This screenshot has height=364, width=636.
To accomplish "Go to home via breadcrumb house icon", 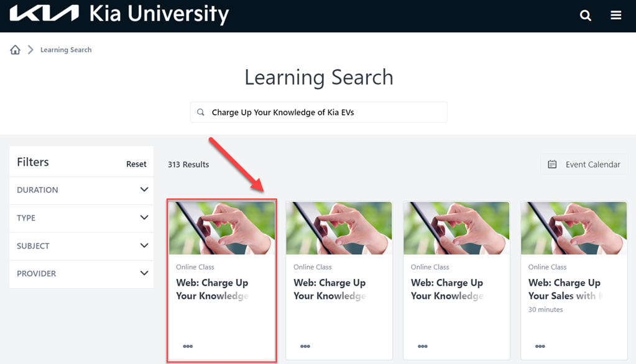I will tap(15, 50).
